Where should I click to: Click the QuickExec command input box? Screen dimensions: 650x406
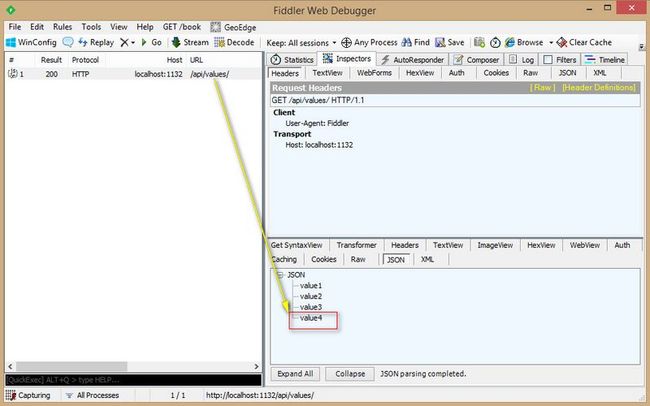tap(133, 380)
